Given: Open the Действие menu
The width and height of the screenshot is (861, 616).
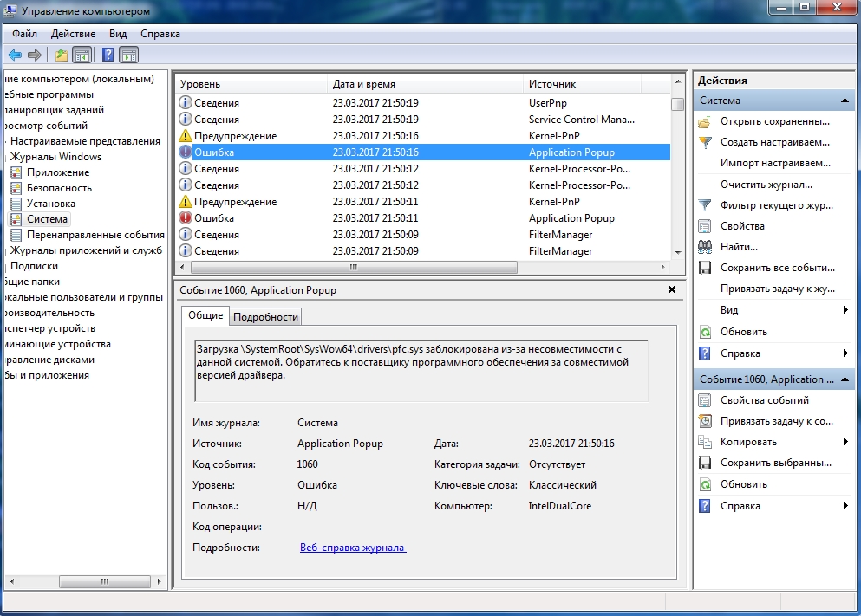Looking at the screenshot, I should [x=73, y=34].
